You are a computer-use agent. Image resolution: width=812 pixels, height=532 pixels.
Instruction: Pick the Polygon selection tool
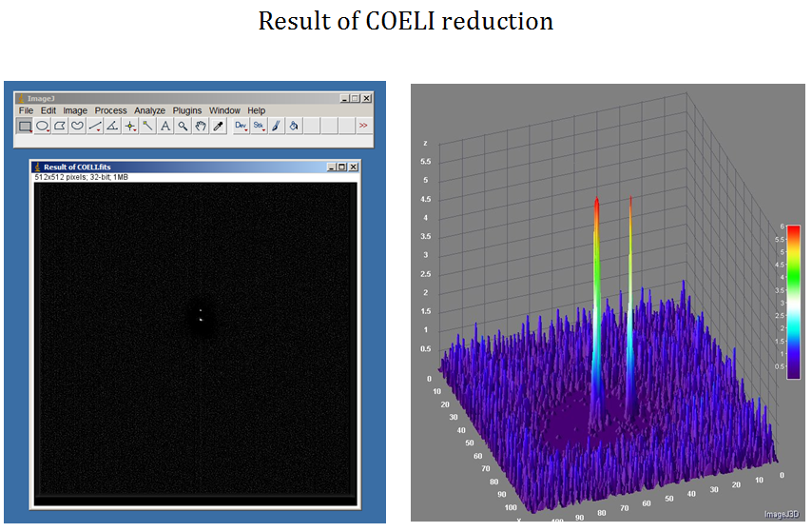[x=61, y=126]
